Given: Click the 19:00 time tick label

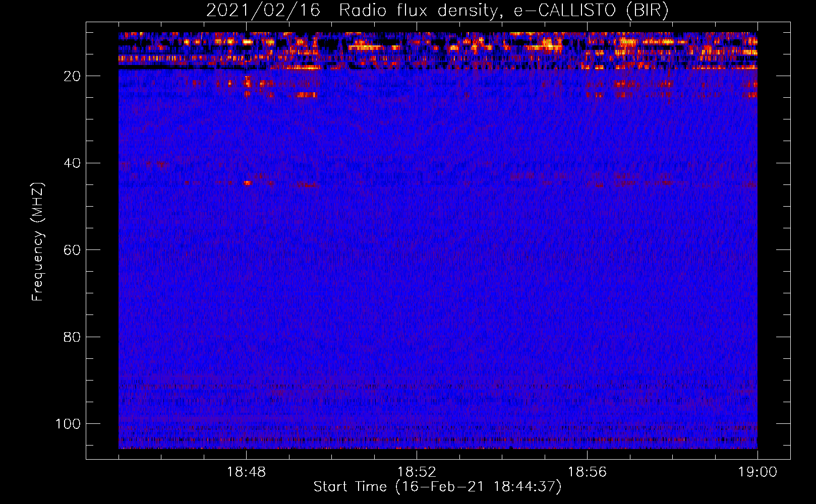Looking at the screenshot, I should (x=757, y=472).
